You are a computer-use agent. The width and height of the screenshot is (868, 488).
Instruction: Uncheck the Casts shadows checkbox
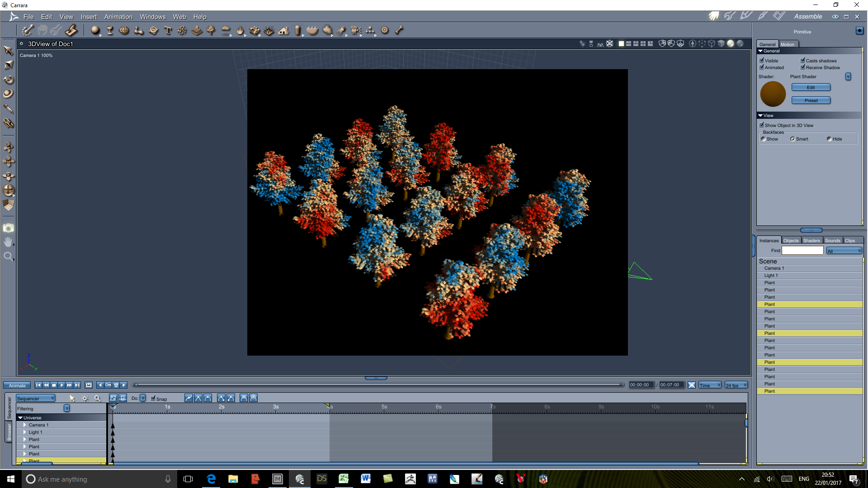[x=803, y=61]
